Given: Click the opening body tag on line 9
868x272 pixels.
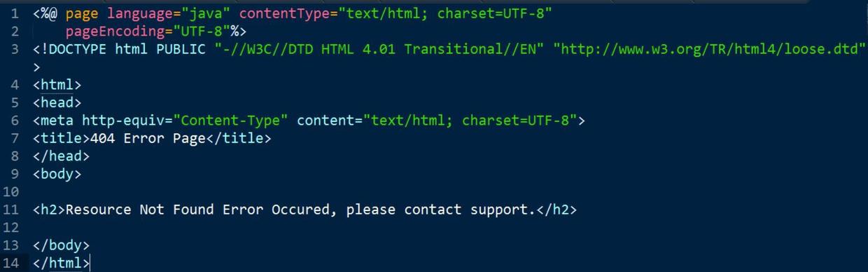Looking at the screenshot, I should [x=57, y=174].
